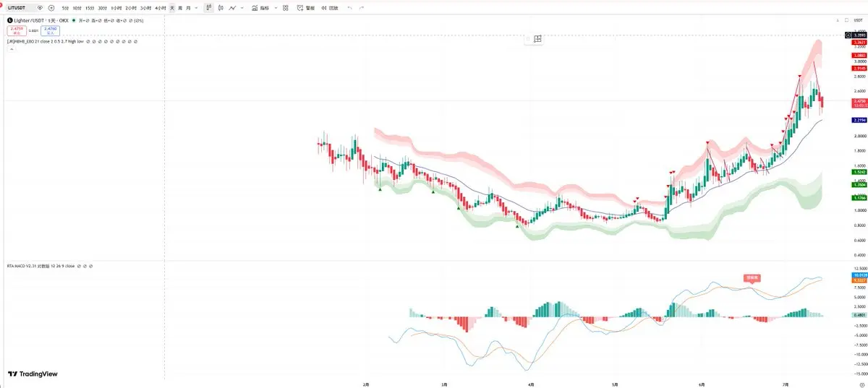Click the red 2.9145 price label
The image size is (868, 388).
[859, 68]
